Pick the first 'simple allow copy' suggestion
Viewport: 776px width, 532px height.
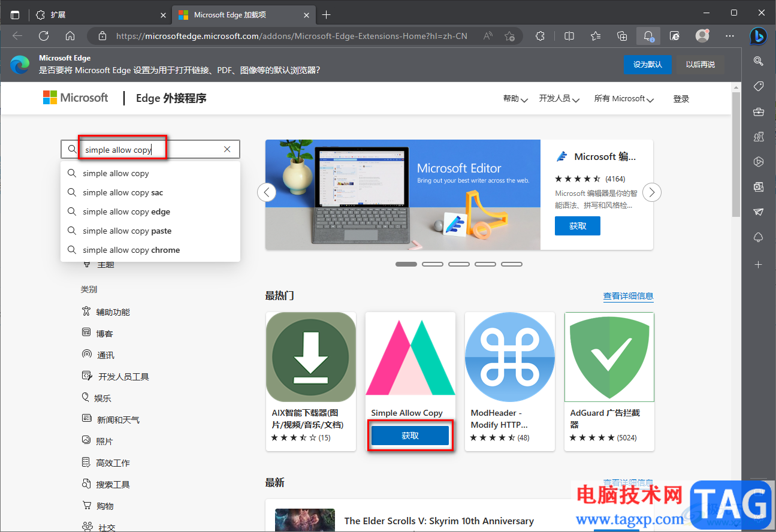150,173
